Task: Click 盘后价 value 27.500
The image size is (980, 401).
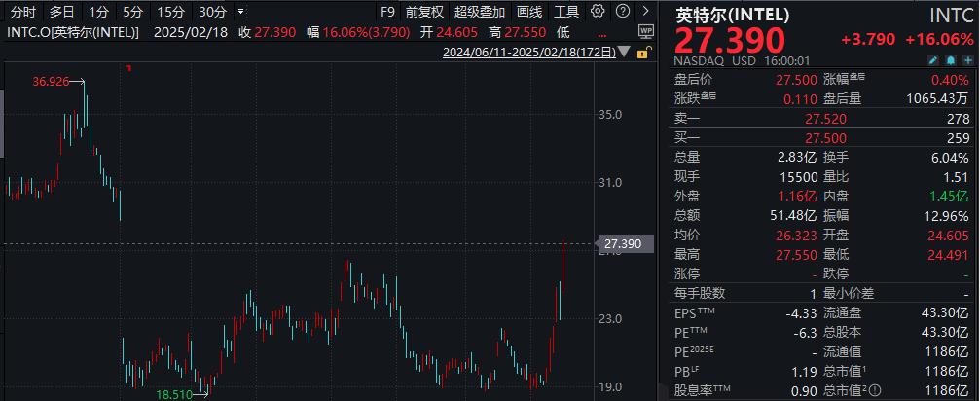Action: click(x=796, y=80)
